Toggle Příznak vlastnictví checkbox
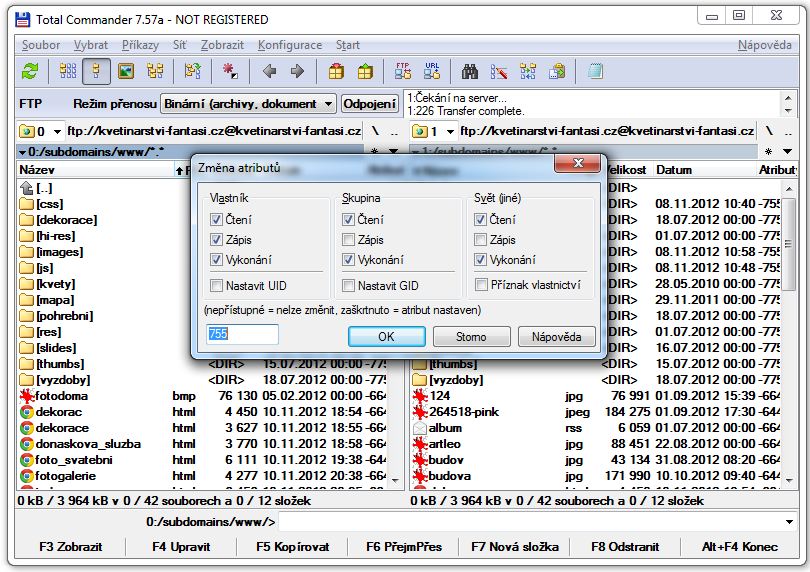This screenshot has height=572, width=810. (481, 285)
